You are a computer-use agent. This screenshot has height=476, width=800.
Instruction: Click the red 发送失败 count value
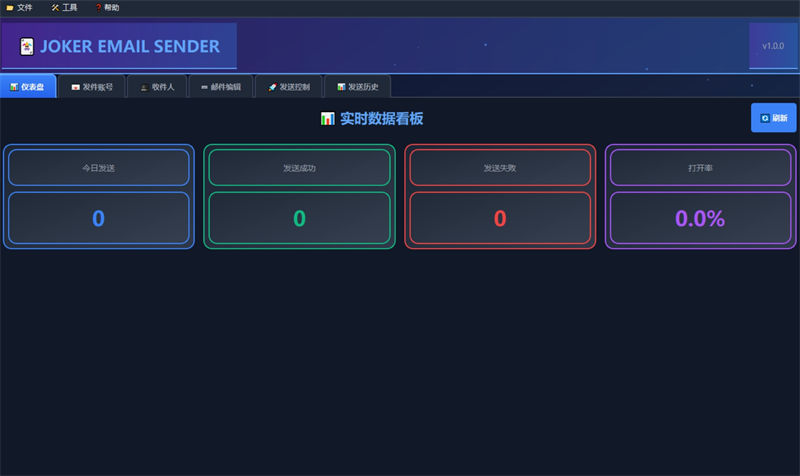[x=499, y=218]
